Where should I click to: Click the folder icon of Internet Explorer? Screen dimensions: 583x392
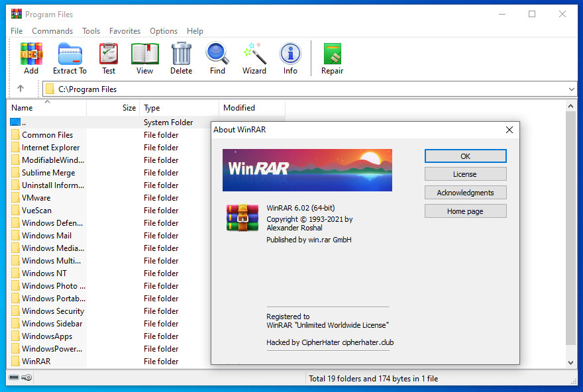(15, 147)
